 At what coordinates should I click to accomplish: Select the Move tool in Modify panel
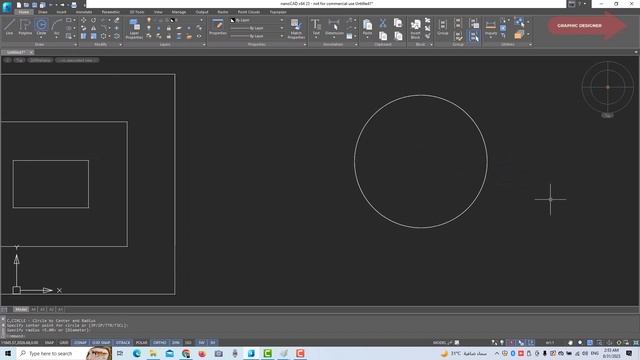pos(84,20)
